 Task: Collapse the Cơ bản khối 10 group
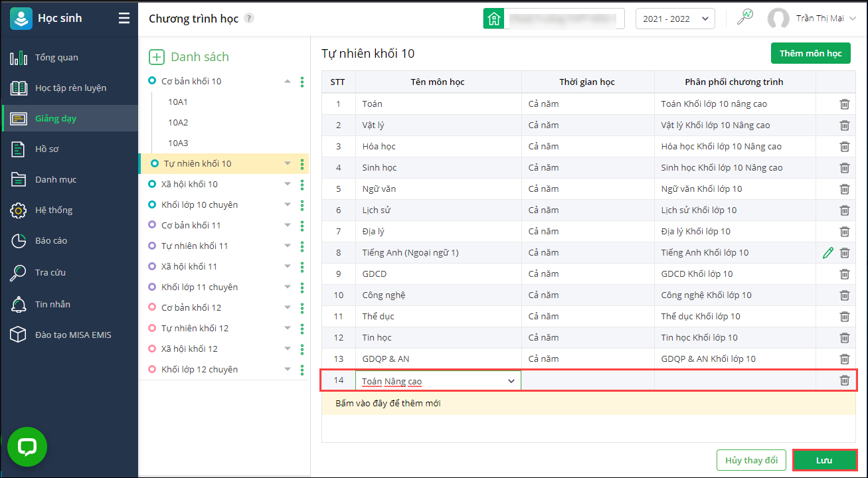pyautogui.click(x=288, y=82)
